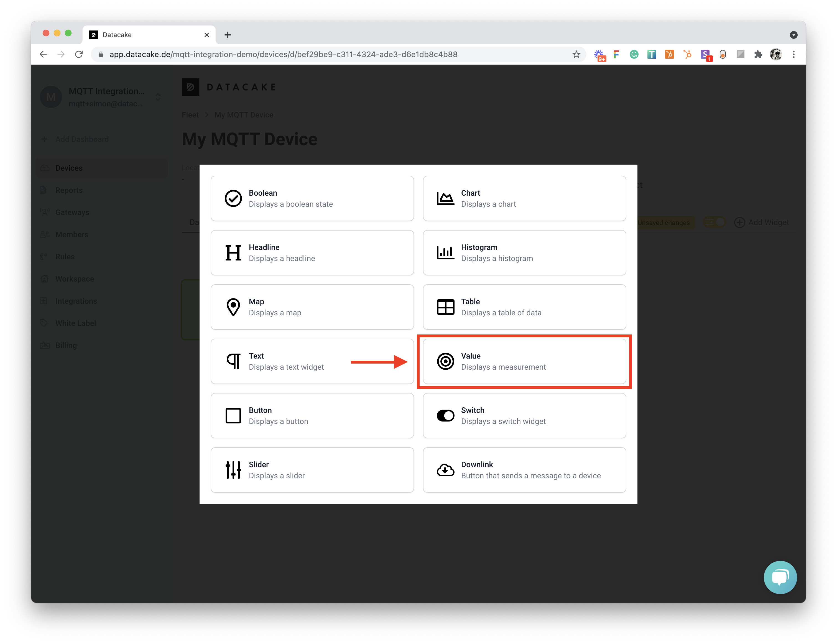Open the Intercom chat bubble

(780, 577)
